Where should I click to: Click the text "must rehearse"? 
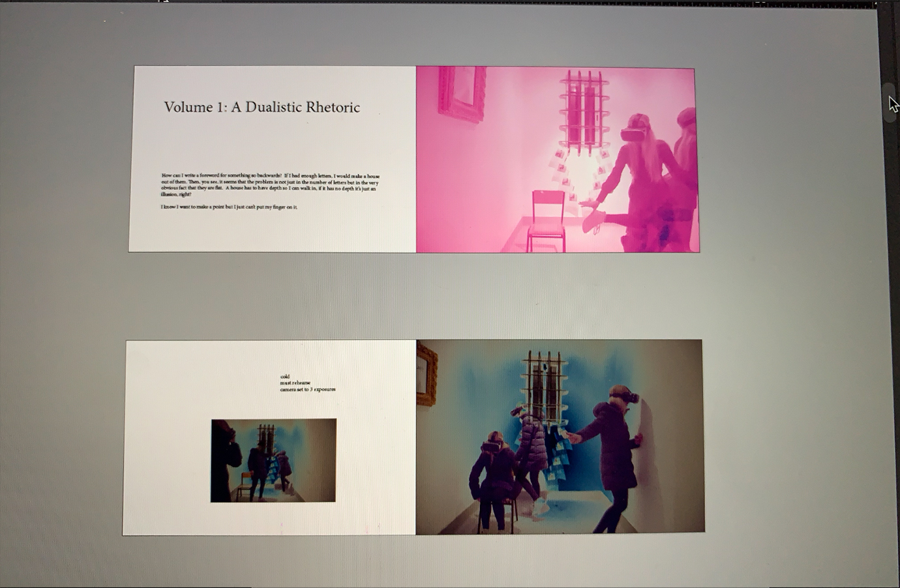(x=295, y=383)
